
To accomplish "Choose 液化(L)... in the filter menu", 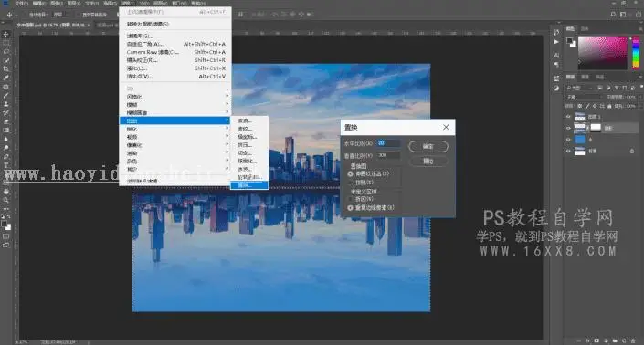I will click(x=175, y=68).
